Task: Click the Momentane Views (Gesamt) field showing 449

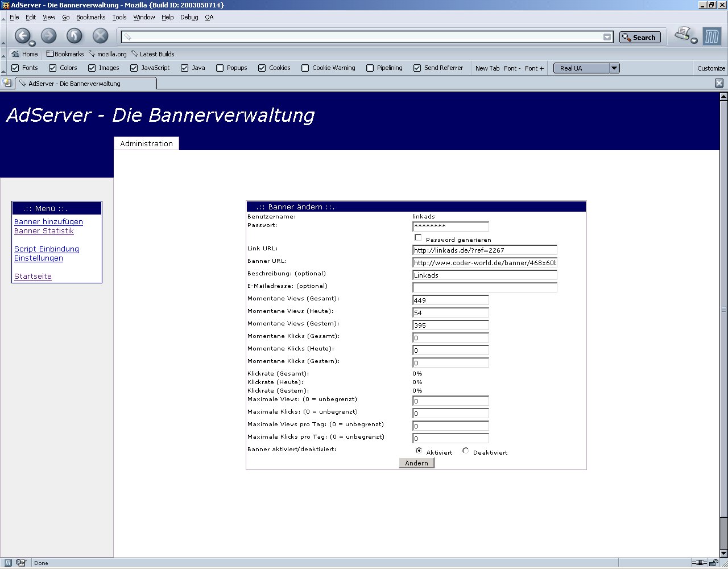Action: pos(450,300)
